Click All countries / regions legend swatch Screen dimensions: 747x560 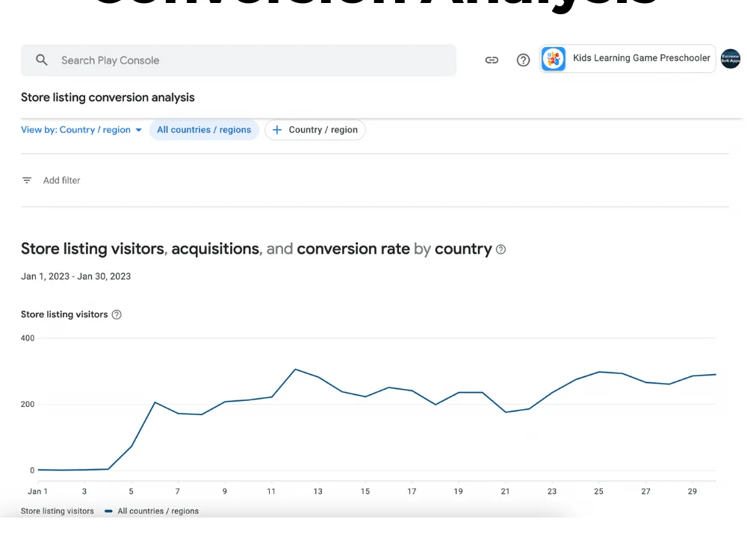(x=108, y=511)
